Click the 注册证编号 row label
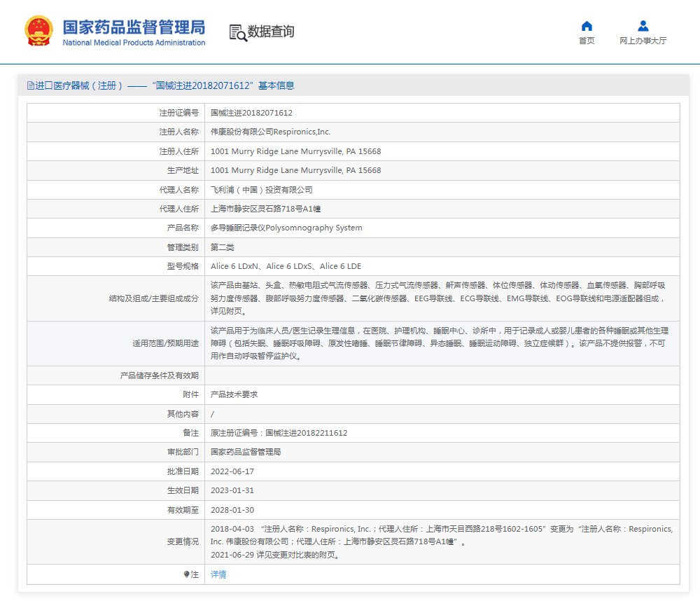Image resolution: width=700 pixels, height=601 pixels. pos(179,113)
